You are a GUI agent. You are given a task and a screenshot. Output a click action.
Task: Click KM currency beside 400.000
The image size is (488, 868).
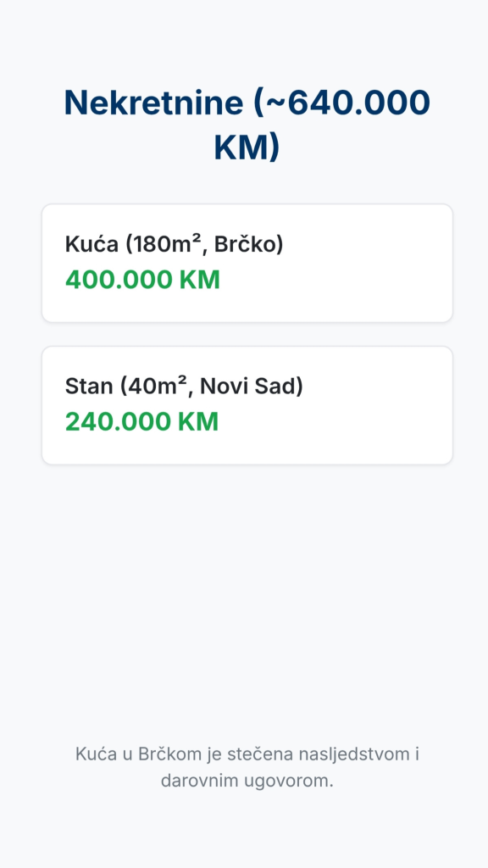click(x=200, y=280)
